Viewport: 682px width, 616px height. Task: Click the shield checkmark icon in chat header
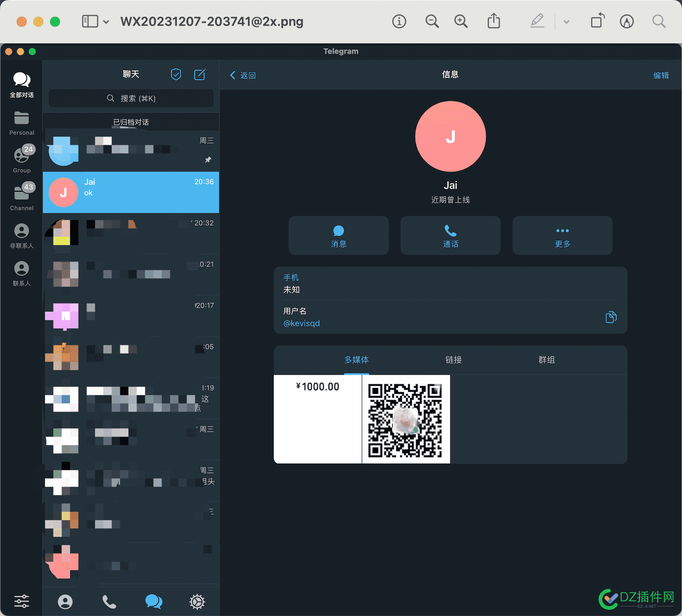click(x=176, y=75)
